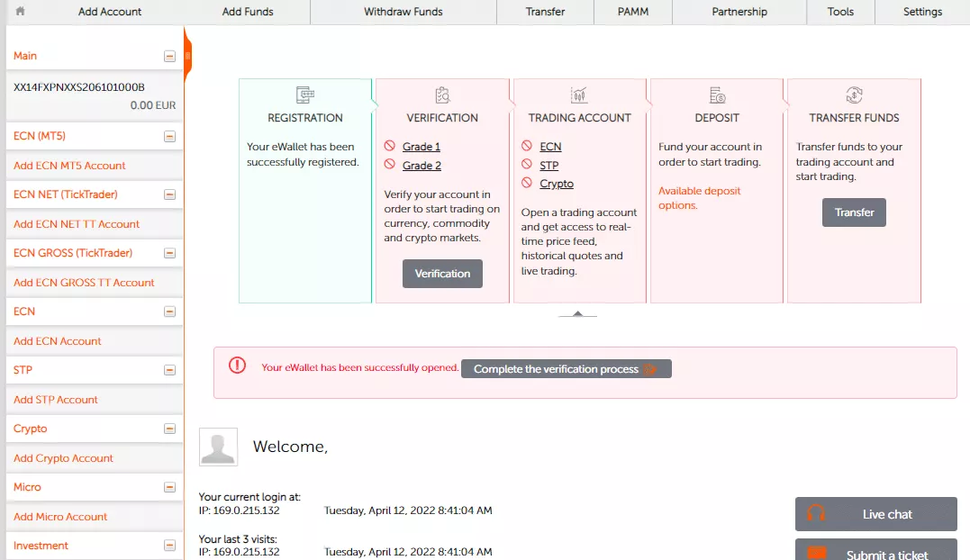The width and height of the screenshot is (970, 560).
Task: Click the prohibited icon beside Grade 2
Action: click(x=389, y=165)
